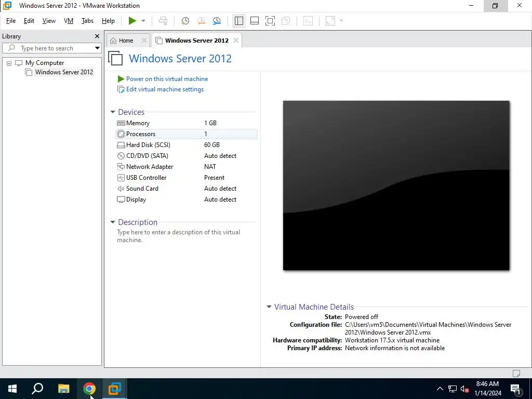
Task: Open Windows taskbar search
Action: pyautogui.click(x=37, y=389)
